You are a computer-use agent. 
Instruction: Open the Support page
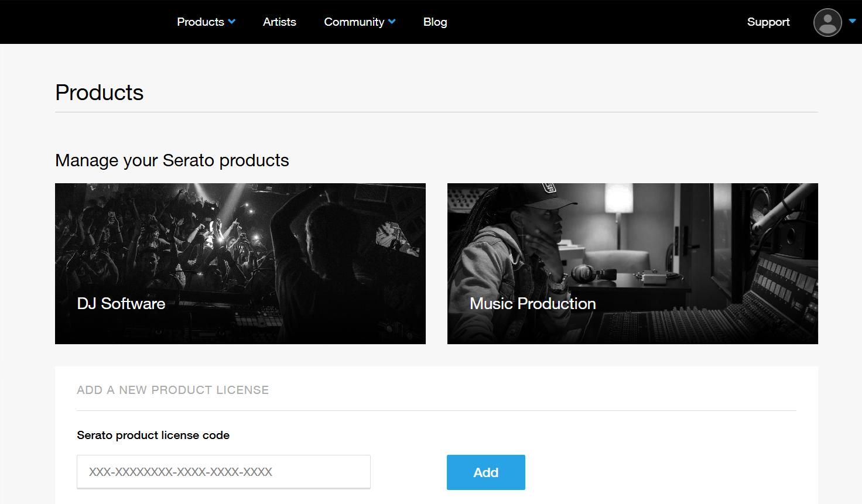768,22
